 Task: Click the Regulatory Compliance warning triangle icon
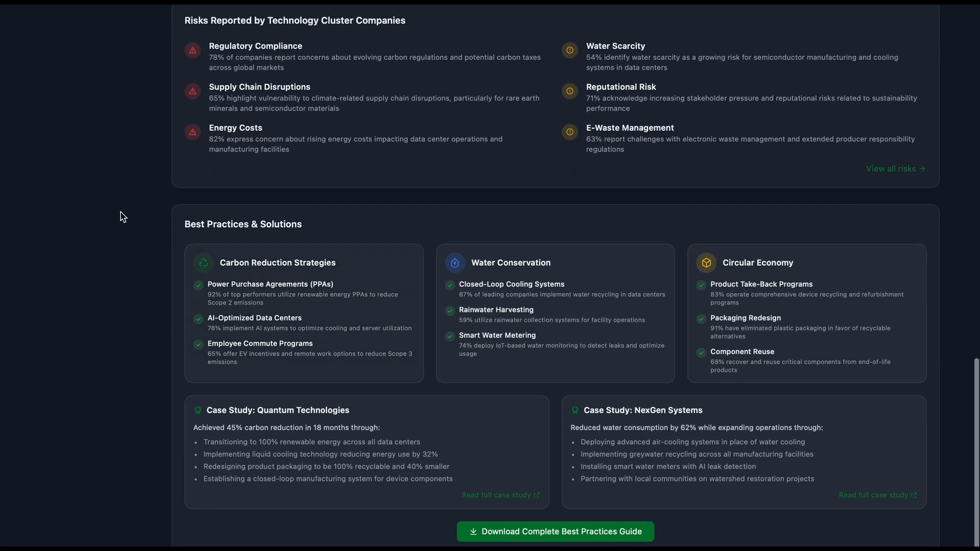click(193, 50)
